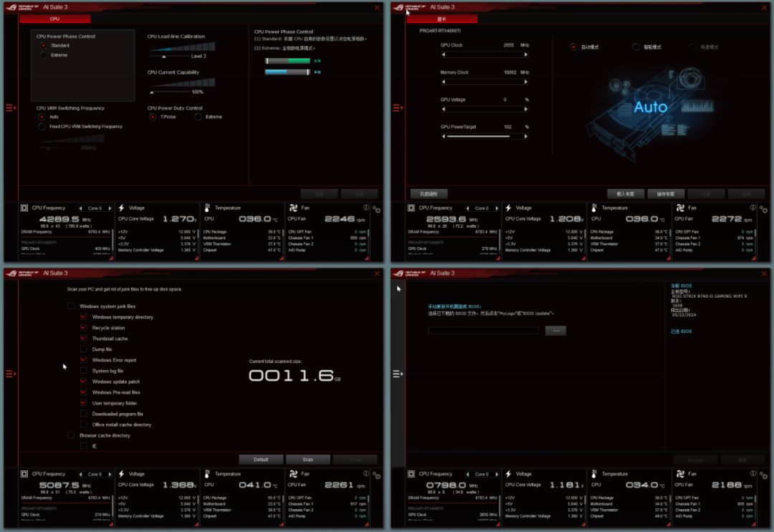Image resolution: width=774 pixels, height=532 pixels.
Task: Select Extreme CPU Power Duty Control
Action: (198, 117)
